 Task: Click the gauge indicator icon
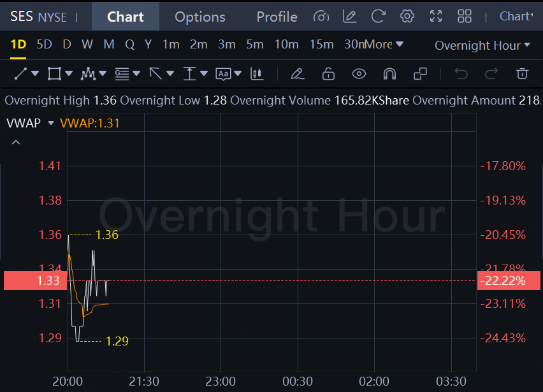coord(321,17)
